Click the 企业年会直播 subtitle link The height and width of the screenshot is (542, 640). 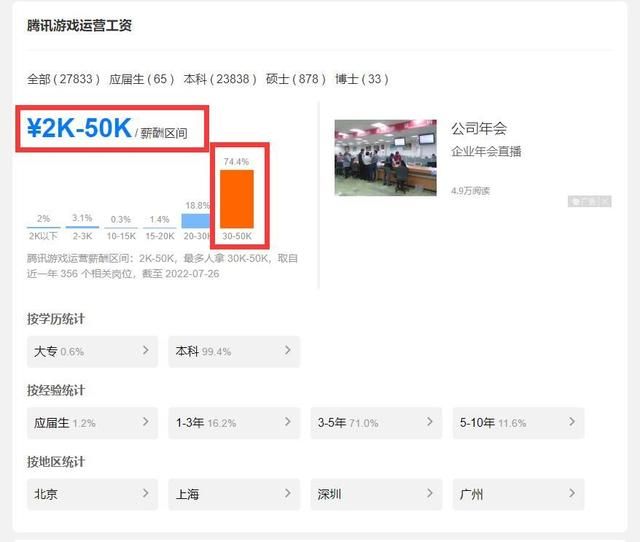486,151
